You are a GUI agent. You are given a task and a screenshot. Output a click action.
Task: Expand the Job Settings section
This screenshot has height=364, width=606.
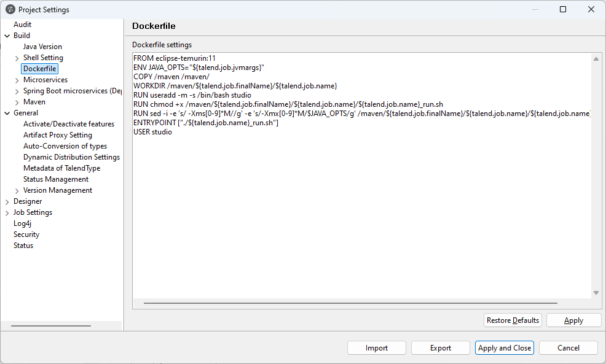[6, 212]
